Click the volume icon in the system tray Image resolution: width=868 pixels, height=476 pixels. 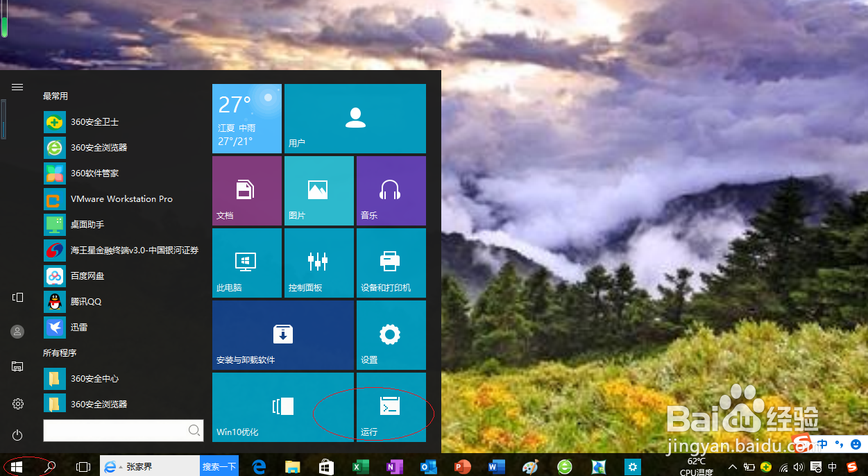[x=798, y=467]
